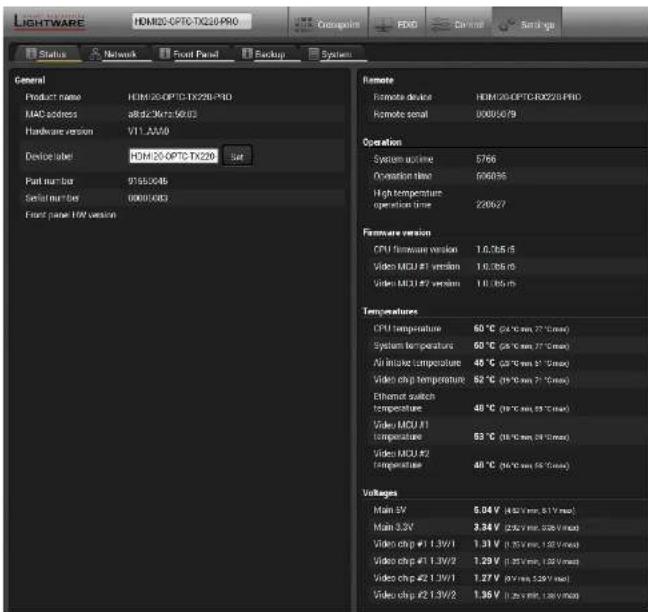Select Remote device value HDMI20-OPTC-RX220-PRO
This screenshot has width=648, height=612.
point(529,97)
